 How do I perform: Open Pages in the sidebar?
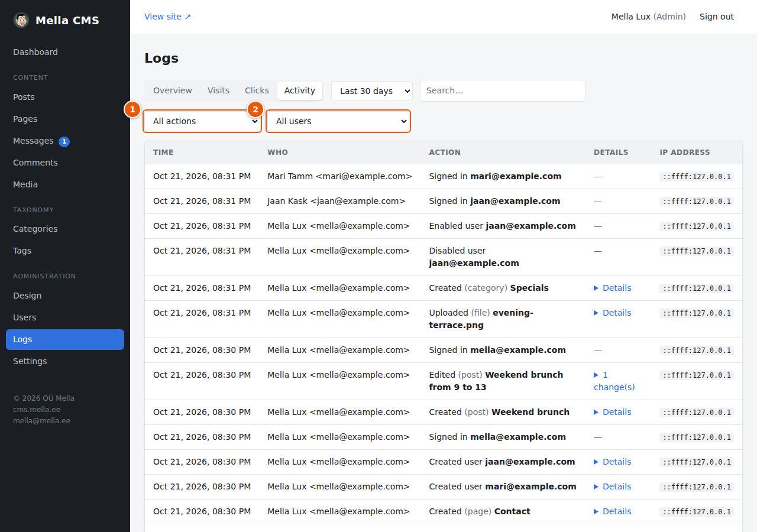(x=65, y=119)
